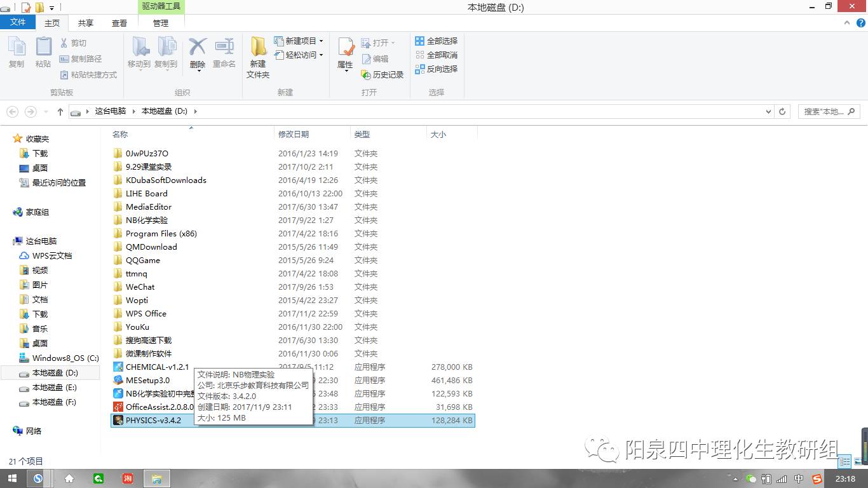Click 全部取消 (Select none)
868x488 pixels.
(x=437, y=55)
